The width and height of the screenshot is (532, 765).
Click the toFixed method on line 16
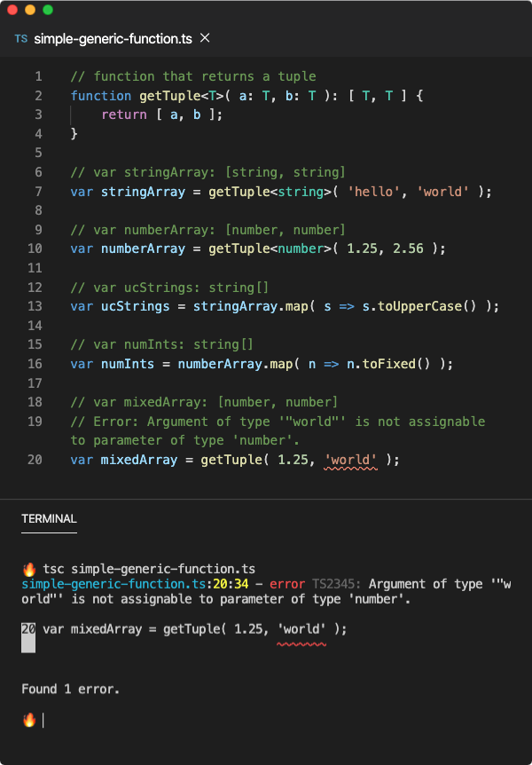(x=388, y=364)
